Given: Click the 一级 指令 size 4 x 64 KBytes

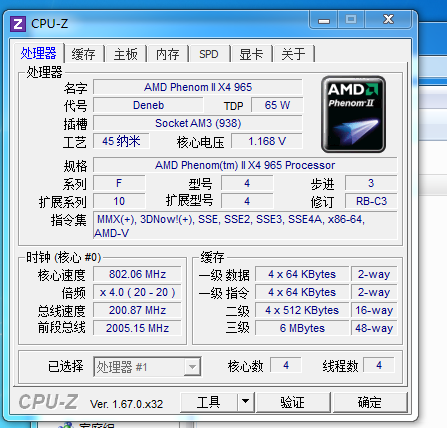Looking at the screenshot, I should point(302,292).
